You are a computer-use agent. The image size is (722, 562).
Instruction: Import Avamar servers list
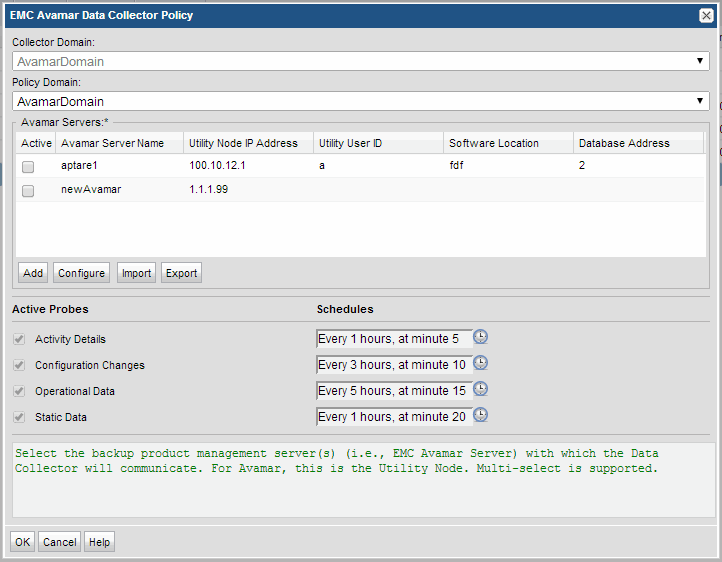(135, 273)
